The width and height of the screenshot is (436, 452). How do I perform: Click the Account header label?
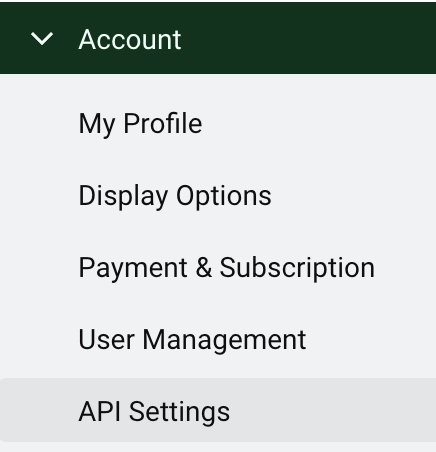pos(130,39)
